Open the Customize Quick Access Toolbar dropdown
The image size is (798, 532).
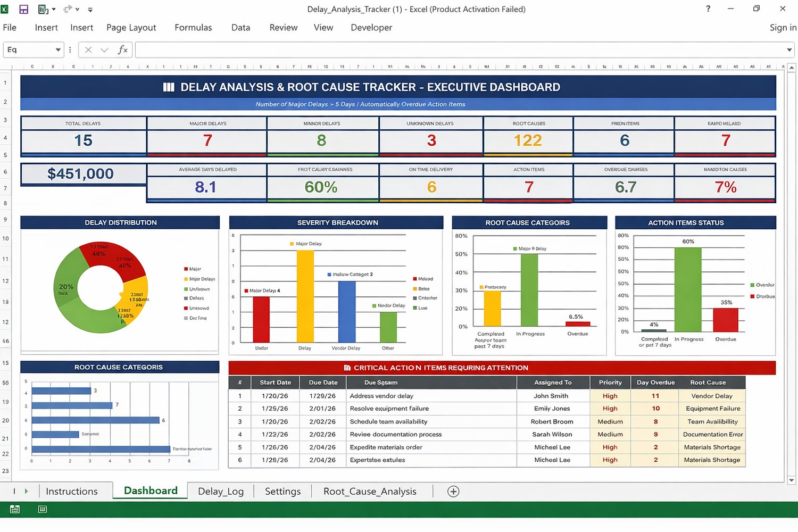[90, 9]
